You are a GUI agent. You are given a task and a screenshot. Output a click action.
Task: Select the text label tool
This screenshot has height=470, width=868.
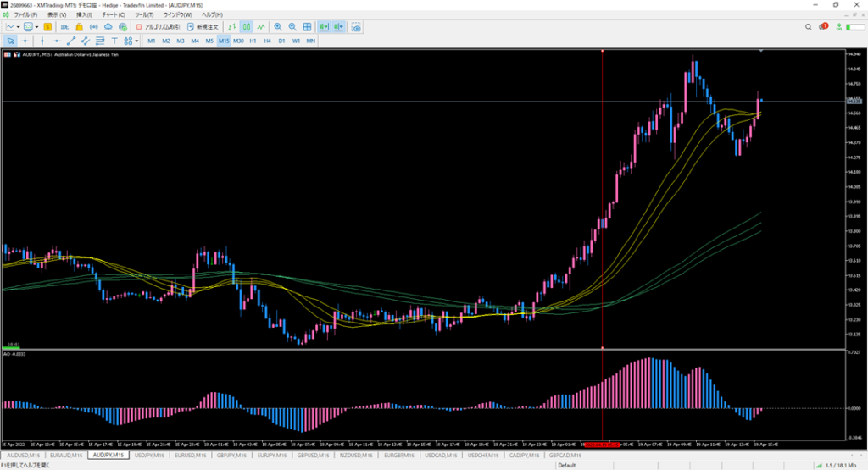114,41
